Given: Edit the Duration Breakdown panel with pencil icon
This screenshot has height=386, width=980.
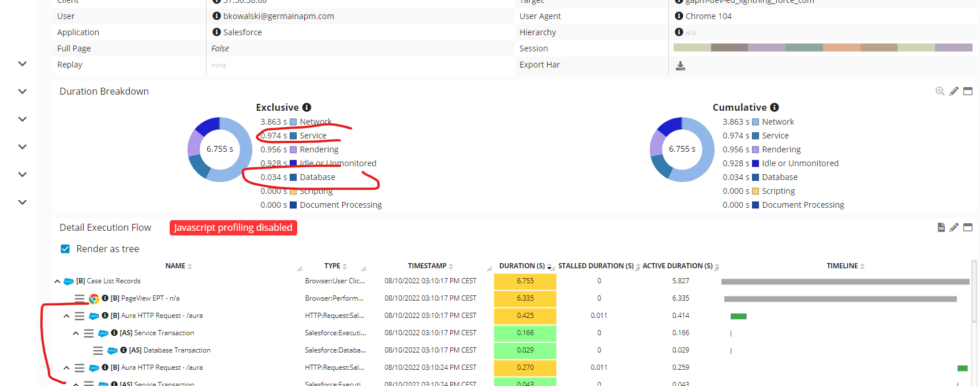Looking at the screenshot, I should (954, 91).
